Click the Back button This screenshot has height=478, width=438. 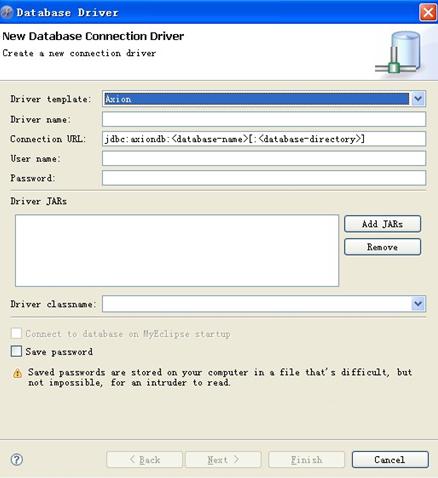[145, 460]
